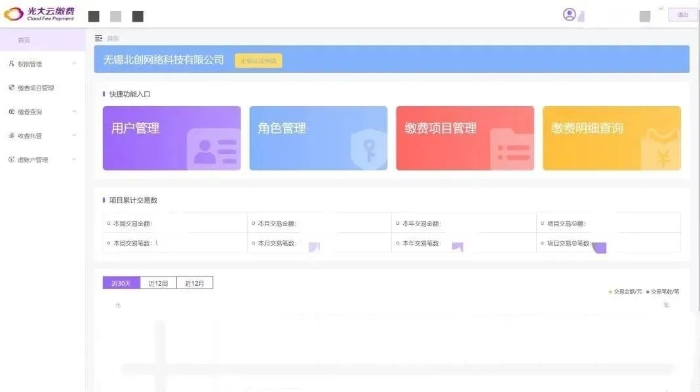Viewport: 700px width, 392px height.
Task: Click the 缴费项目管理 sidebar icon
Action: tap(12, 88)
